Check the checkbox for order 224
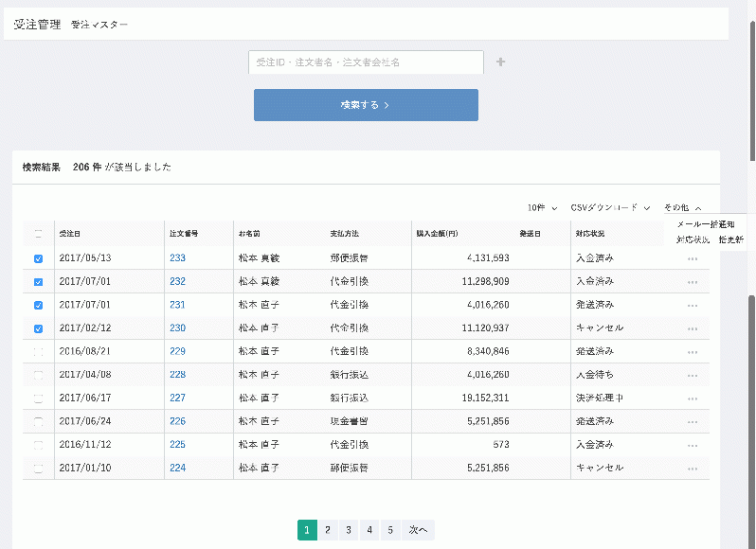The width and height of the screenshot is (756, 549). coord(39,469)
